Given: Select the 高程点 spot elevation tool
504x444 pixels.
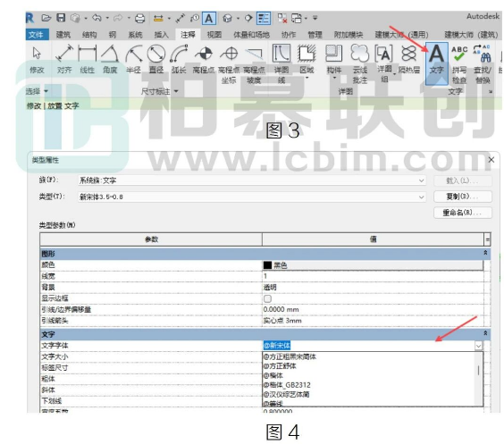Looking at the screenshot, I should [x=204, y=60].
